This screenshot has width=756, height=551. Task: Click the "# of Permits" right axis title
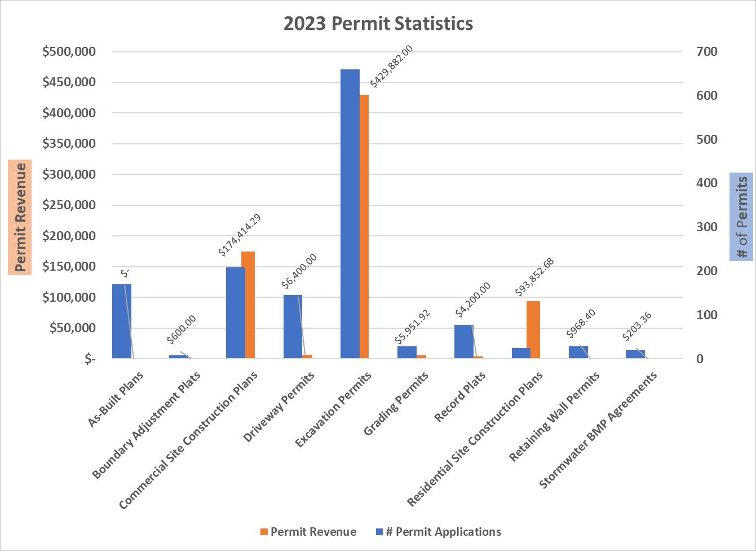coord(742,217)
